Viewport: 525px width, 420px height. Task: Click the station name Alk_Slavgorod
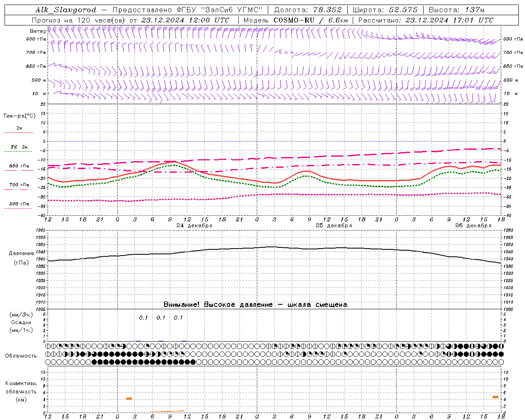tap(66, 10)
